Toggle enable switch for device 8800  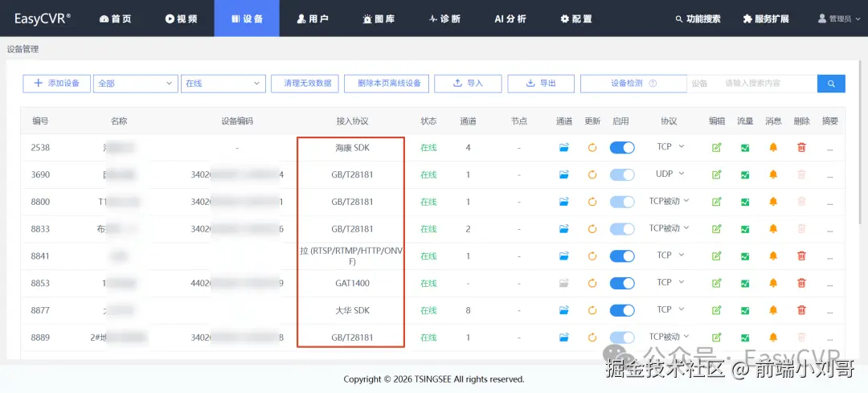[x=622, y=202]
